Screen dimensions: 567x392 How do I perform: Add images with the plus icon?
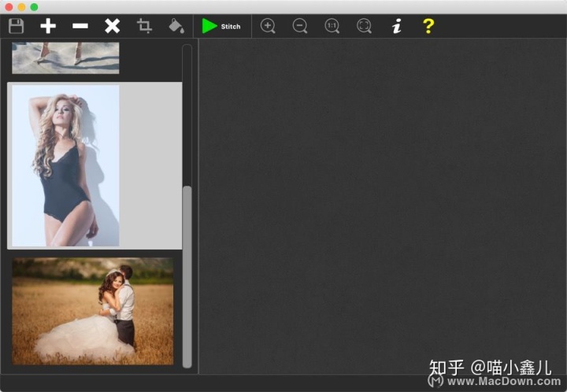pos(48,26)
